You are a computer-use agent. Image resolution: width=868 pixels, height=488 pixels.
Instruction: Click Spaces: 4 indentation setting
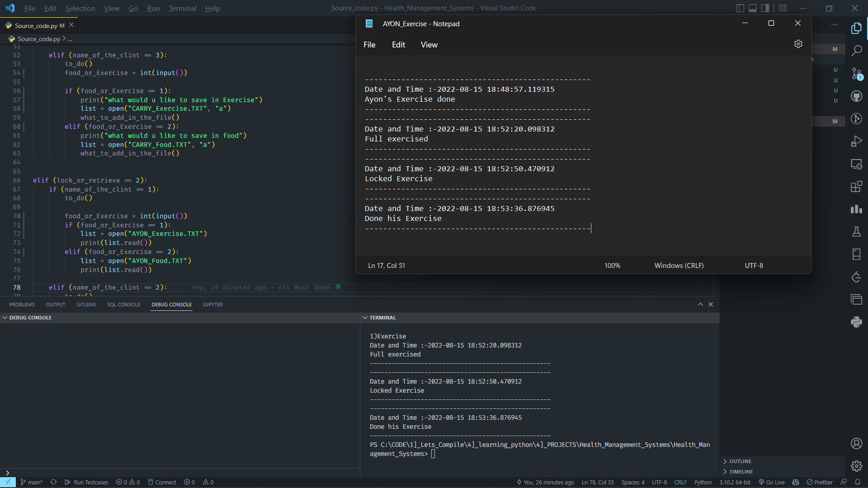point(633,482)
